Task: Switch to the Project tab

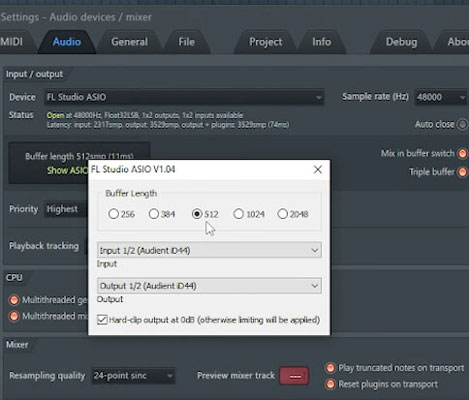Action: tap(266, 42)
